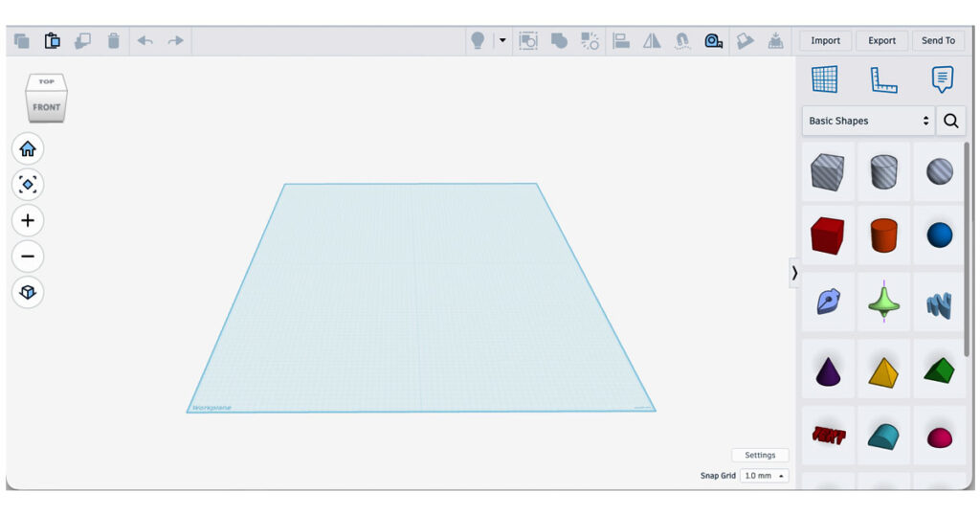Select the magenta Half Sphere shape
The height and width of the screenshot is (515, 980).
pos(940,437)
